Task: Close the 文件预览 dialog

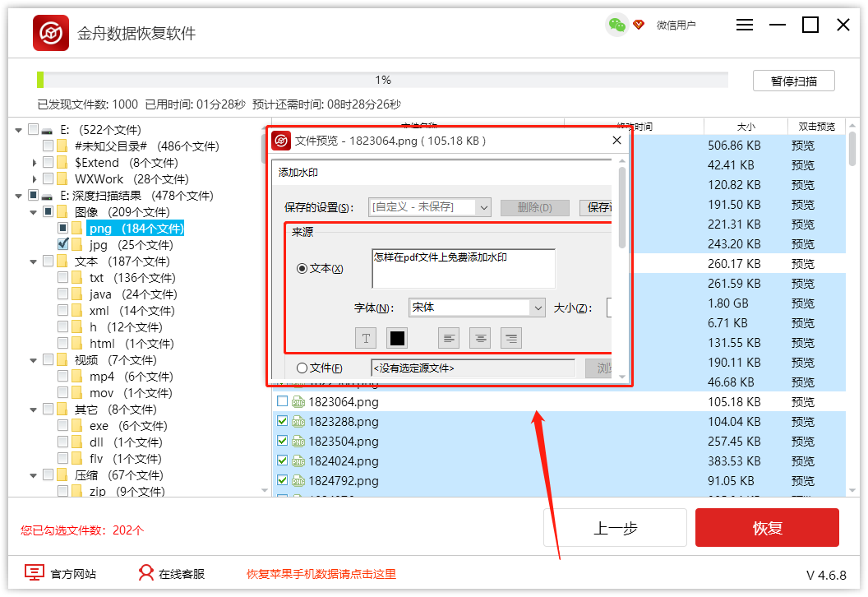Action: [616, 141]
